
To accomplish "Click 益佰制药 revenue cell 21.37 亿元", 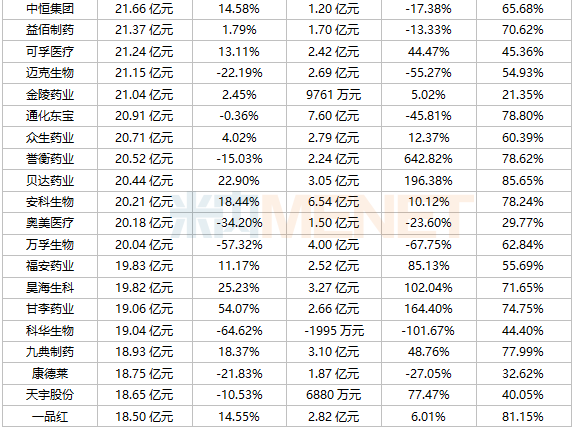I will click(145, 30).
